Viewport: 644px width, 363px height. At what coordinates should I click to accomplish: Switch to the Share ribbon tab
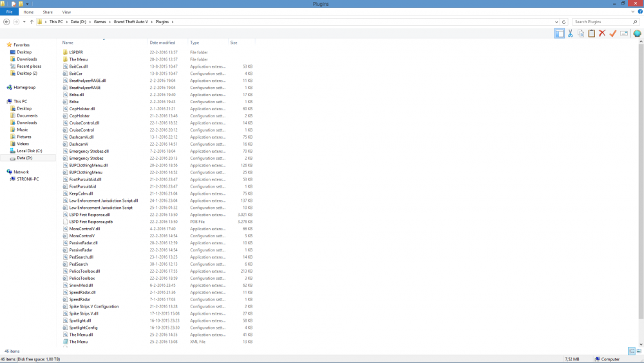click(x=48, y=12)
